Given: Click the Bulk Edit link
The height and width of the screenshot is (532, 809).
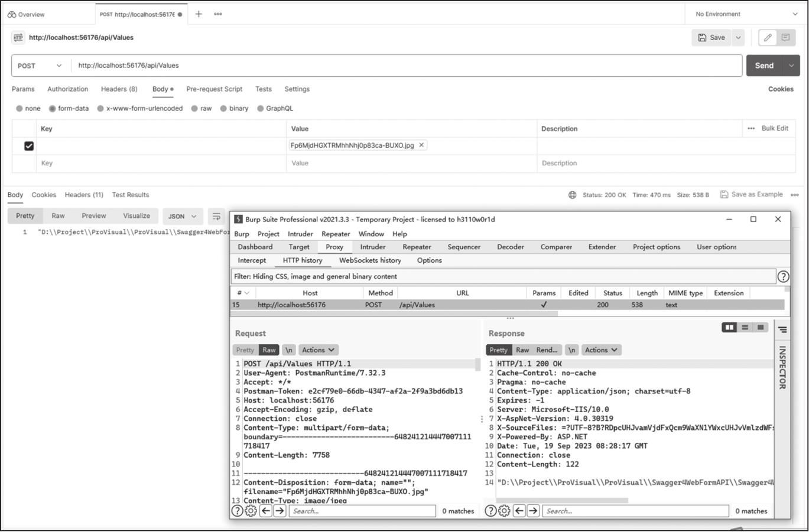Looking at the screenshot, I should click(x=775, y=128).
